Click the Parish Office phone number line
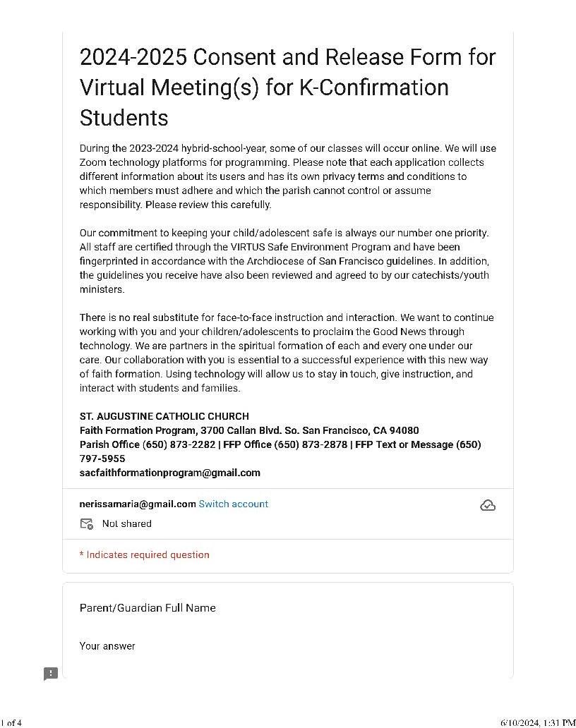This screenshot has width=576, height=728. 280,444
